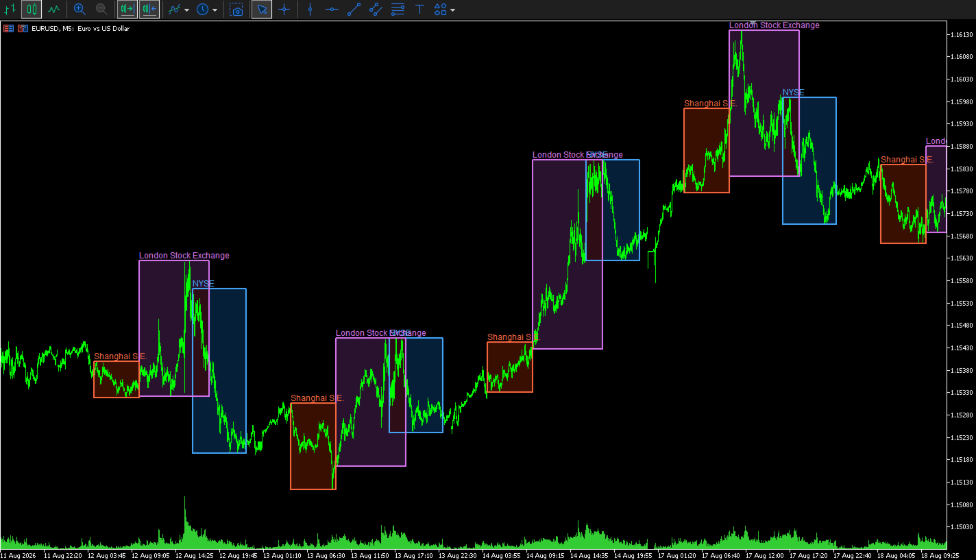Viewport: 976px width, 560px height.
Task: Activate the crosshair tool
Action: 284,10
